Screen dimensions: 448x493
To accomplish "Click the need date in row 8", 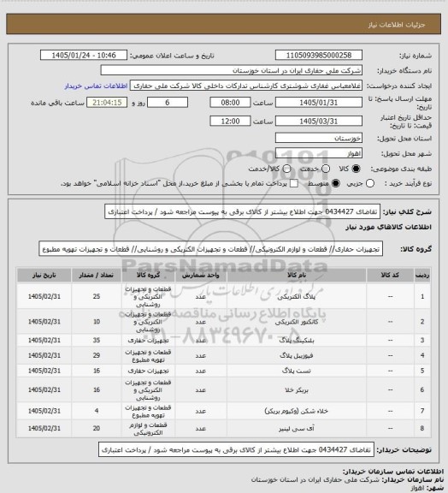I will click(44, 429).
